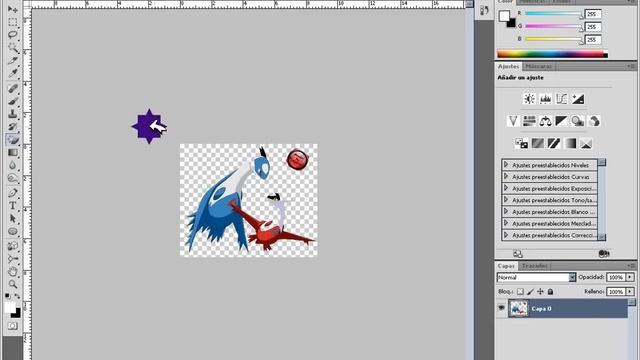Click the toolbox background color swatch

click(x=16, y=314)
